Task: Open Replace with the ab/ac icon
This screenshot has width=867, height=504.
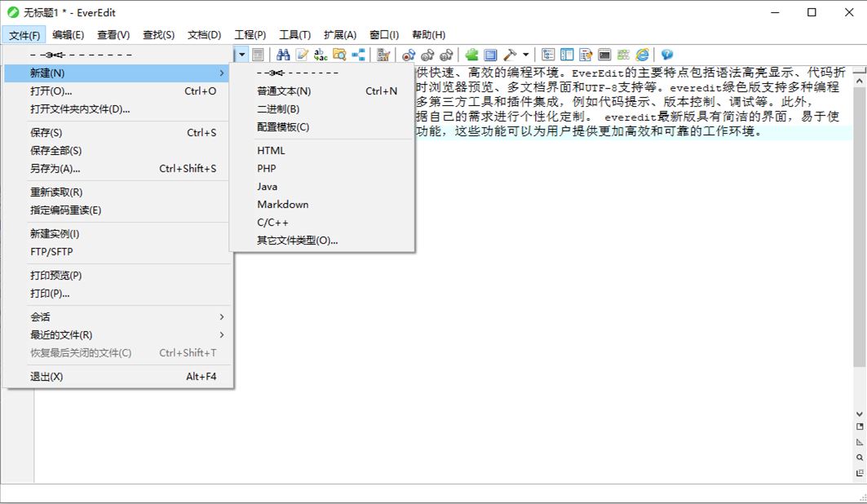Action: point(321,55)
